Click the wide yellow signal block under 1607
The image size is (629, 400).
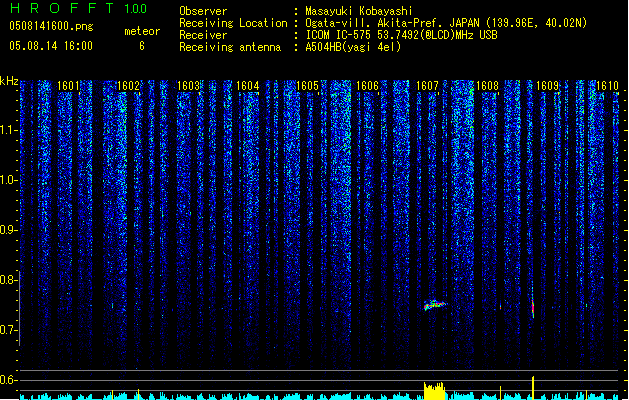[434, 391]
